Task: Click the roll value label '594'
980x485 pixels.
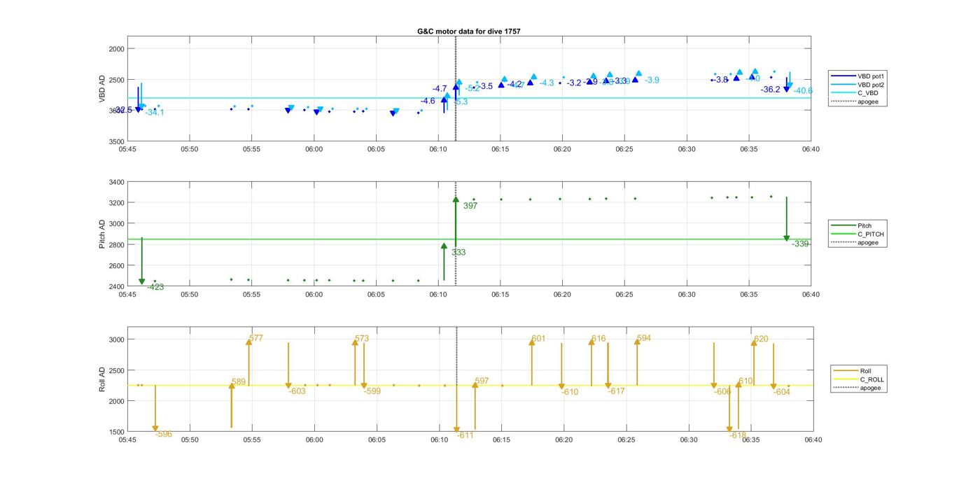Action: [644, 338]
